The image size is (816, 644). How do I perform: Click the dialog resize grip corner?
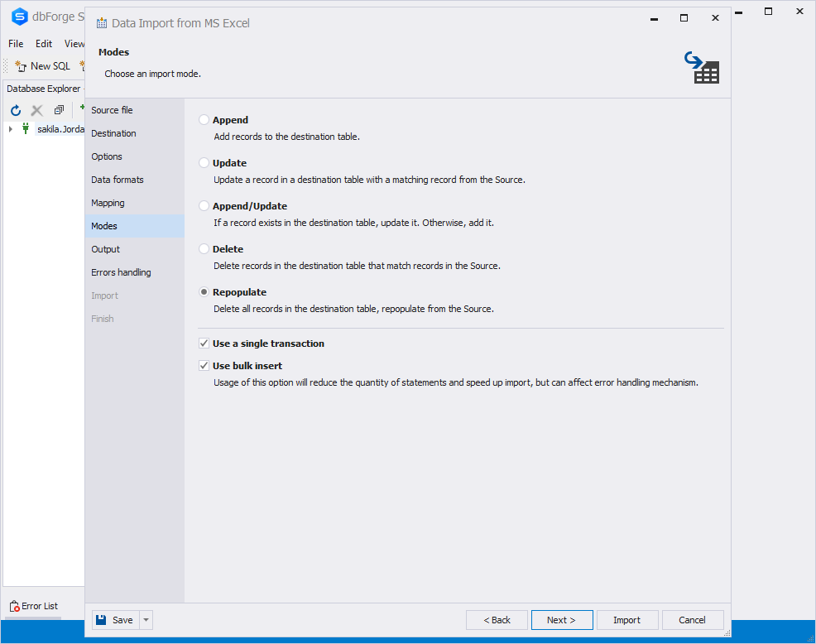[x=727, y=632]
